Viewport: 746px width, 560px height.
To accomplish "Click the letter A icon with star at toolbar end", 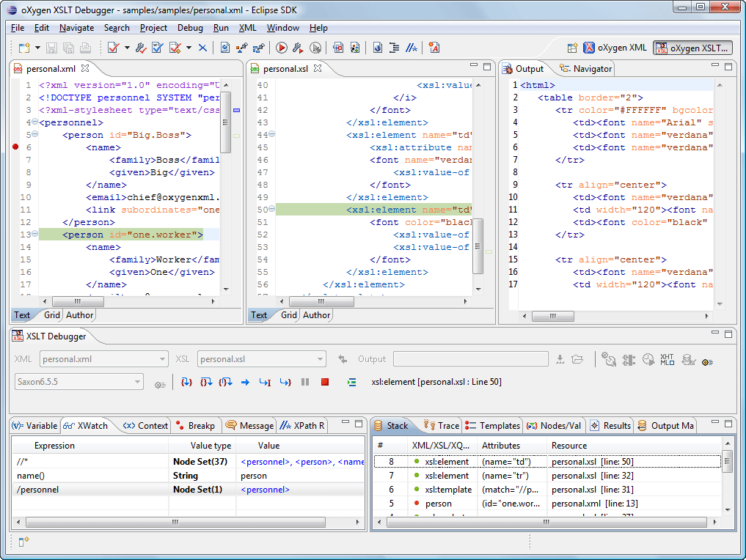I will [434, 48].
